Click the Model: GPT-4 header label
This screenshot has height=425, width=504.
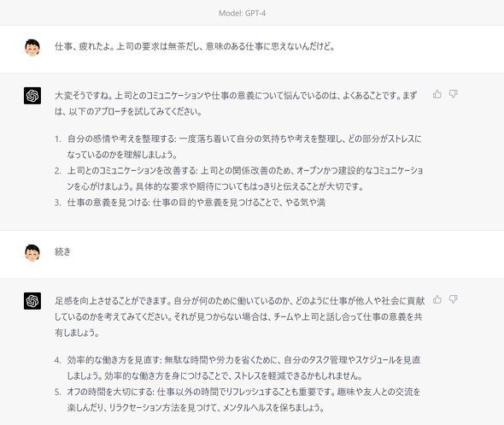click(x=242, y=13)
